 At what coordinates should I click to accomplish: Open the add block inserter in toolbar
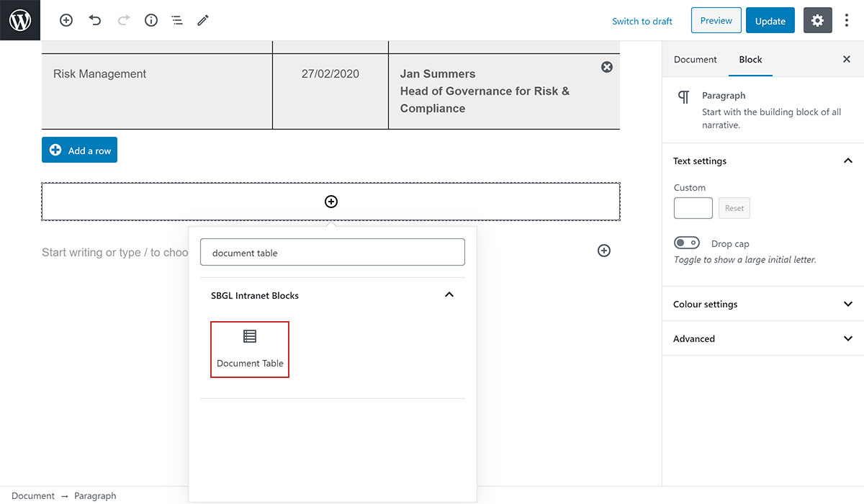pos(66,21)
